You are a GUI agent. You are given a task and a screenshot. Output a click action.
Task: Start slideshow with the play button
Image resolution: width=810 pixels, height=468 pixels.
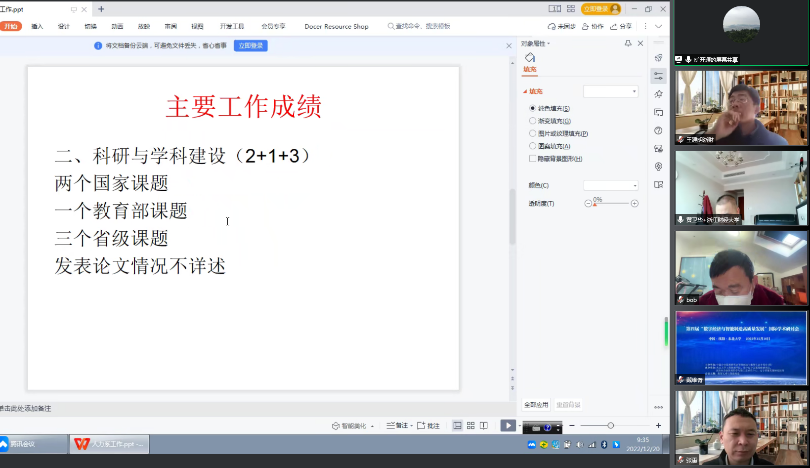point(508,425)
